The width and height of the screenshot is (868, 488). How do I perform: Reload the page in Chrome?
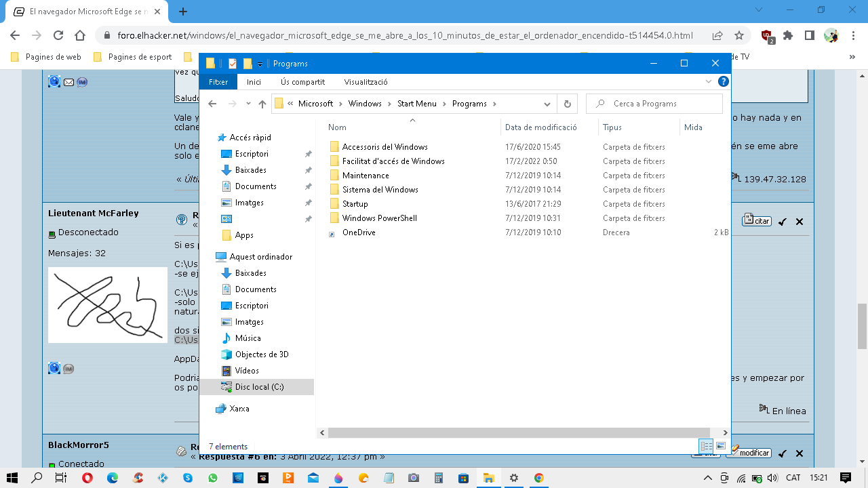[58, 35]
